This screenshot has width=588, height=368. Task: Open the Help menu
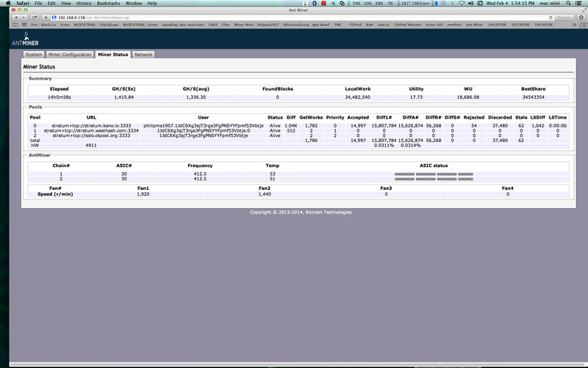(x=152, y=3)
